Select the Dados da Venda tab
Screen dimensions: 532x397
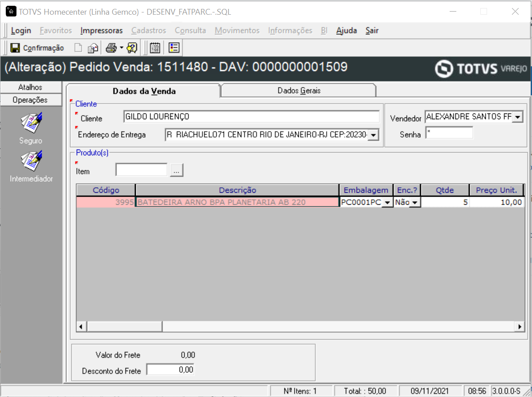(x=144, y=91)
